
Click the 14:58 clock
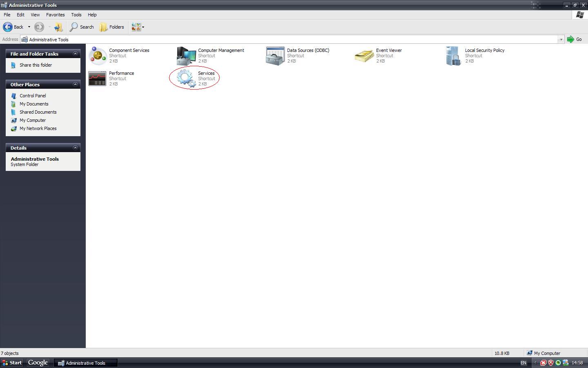pyautogui.click(x=577, y=363)
